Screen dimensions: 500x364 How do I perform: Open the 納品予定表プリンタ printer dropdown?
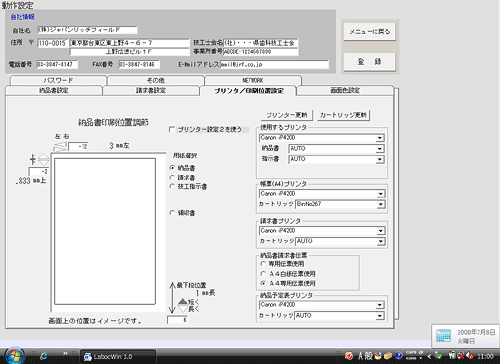pyautogui.click(x=380, y=305)
